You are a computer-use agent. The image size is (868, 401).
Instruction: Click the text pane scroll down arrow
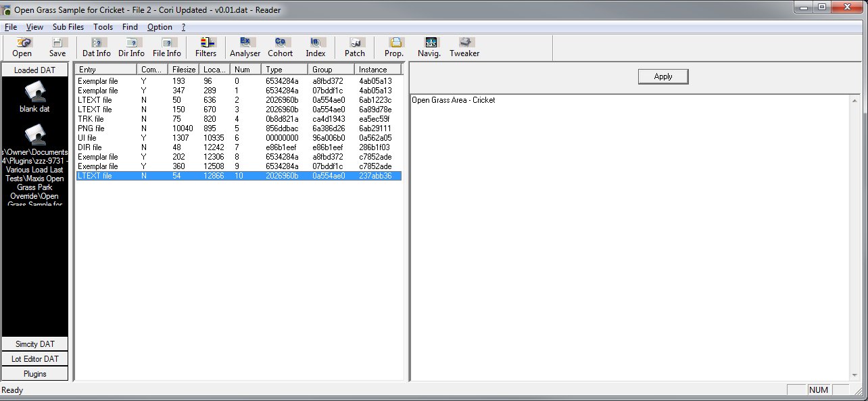(856, 375)
